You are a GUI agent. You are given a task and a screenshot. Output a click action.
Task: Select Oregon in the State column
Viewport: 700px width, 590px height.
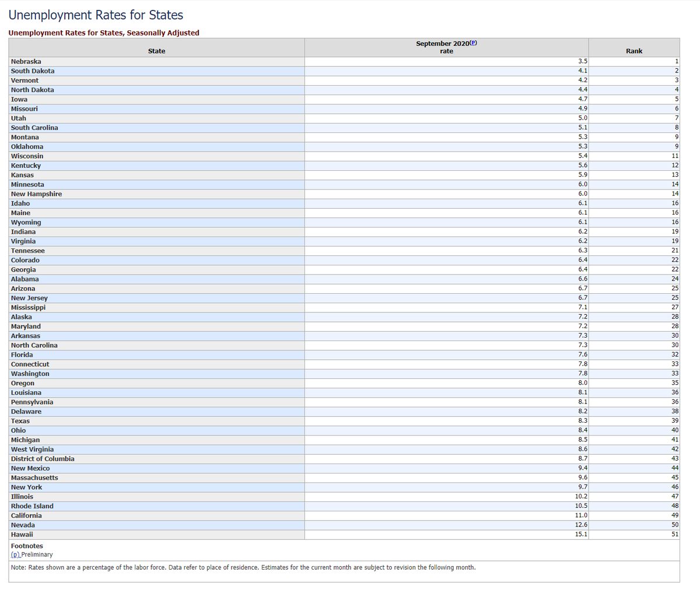click(23, 383)
